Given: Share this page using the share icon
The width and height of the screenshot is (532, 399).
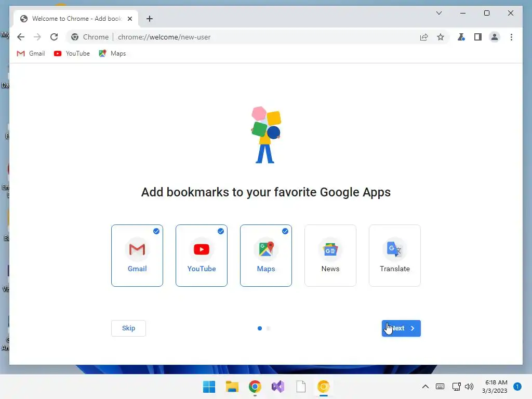Looking at the screenshot, I should [x=424, y=37].
